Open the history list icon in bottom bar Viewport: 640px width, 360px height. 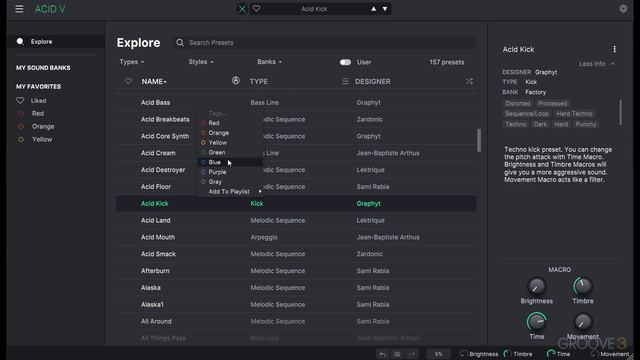pos(397,354)
